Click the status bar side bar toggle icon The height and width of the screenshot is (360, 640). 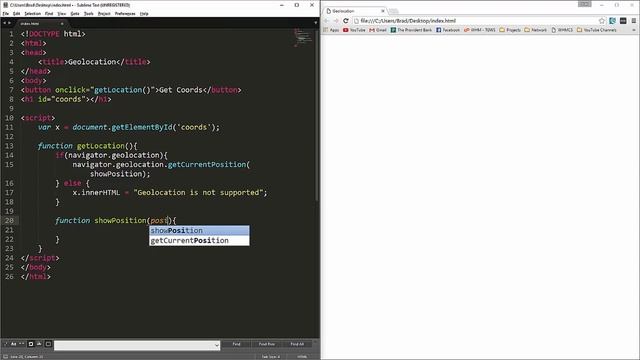tap(5, 356)
